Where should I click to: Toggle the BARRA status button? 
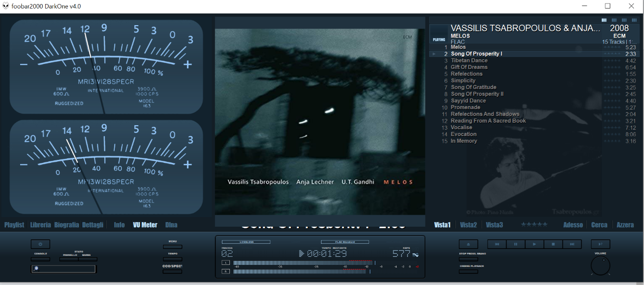point(88,259)
